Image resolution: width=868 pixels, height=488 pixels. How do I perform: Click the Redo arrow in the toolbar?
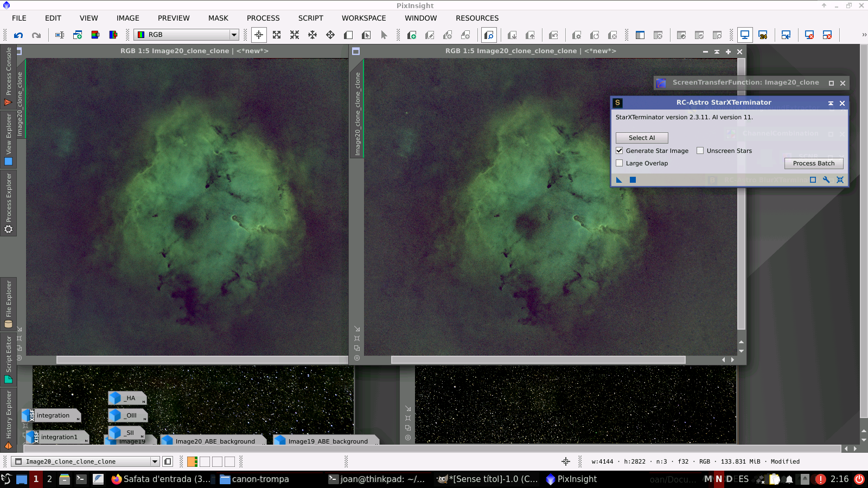(36, 35)
